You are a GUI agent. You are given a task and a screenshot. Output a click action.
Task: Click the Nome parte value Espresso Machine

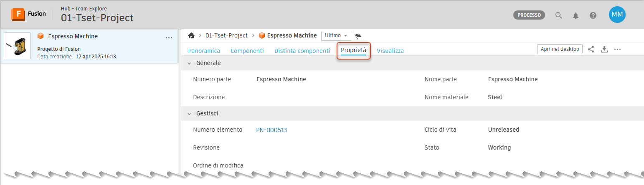(x=513, y=79)
